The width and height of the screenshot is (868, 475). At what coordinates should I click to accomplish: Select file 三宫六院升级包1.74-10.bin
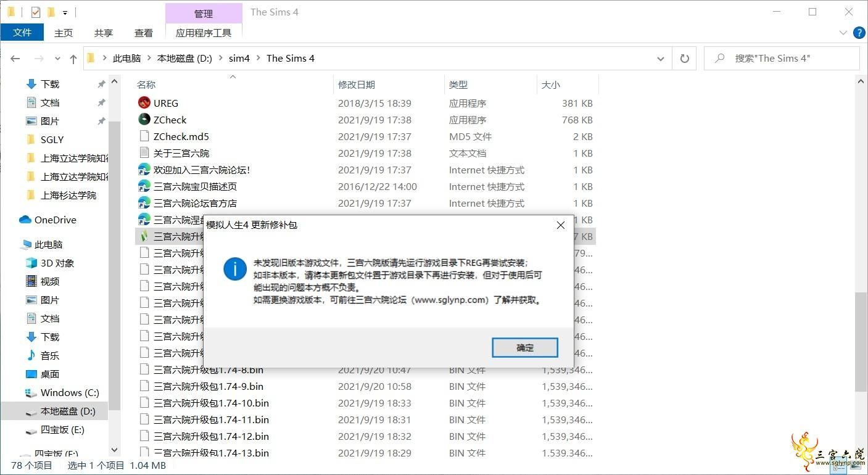point(211,403)
